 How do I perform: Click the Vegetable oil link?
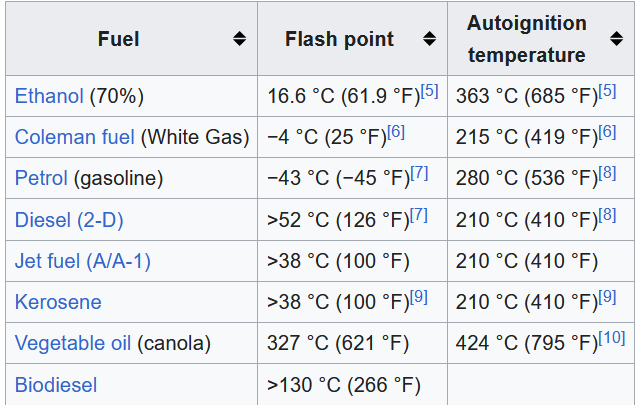[x=73, y=343]
